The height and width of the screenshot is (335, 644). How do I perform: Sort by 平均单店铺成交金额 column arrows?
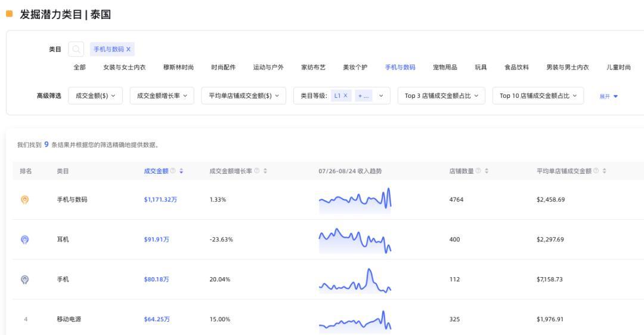(604, 171)
